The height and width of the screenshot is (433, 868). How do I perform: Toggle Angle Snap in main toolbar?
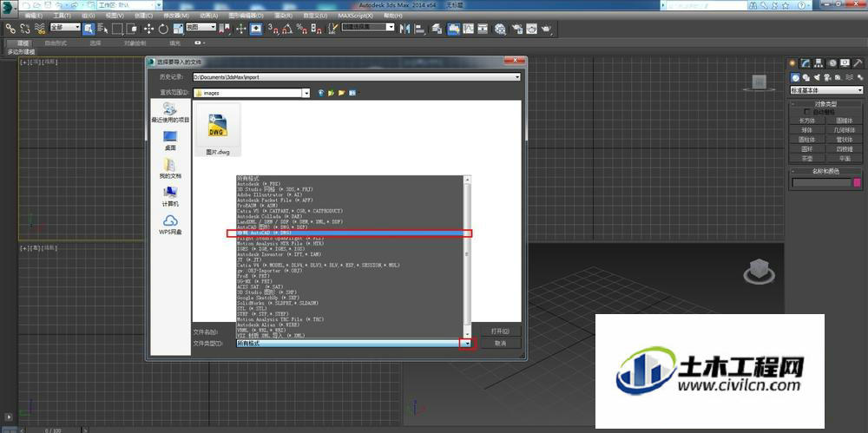pos(287,29)
